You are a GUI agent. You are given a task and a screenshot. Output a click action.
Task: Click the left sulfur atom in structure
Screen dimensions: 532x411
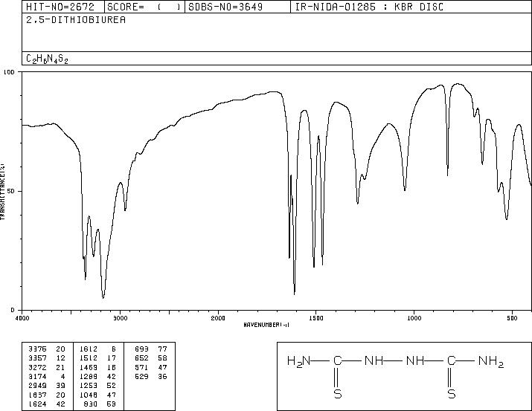pyautogui.click(x=338, y=394)
